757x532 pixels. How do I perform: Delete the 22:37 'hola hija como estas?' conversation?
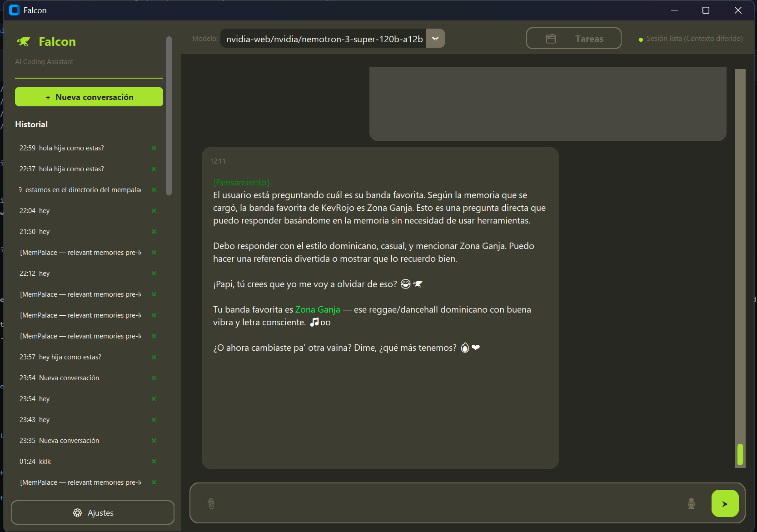click(154, 169)
